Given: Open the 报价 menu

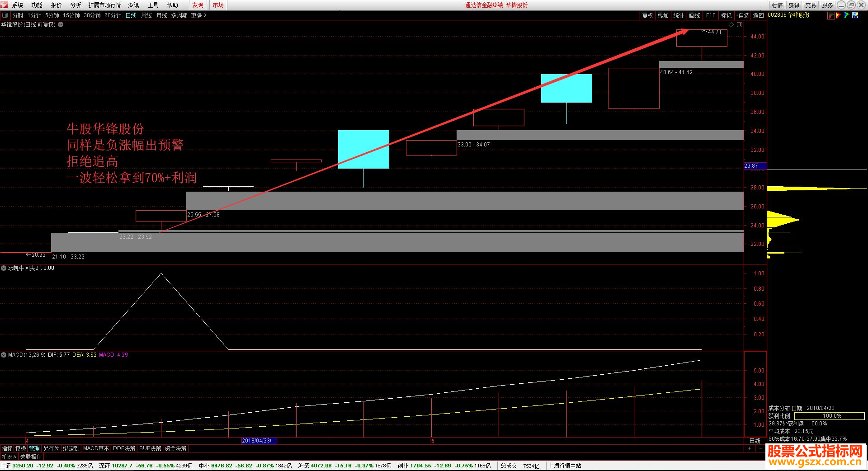Looking at the screenshot, I should (x=57, y=5).
